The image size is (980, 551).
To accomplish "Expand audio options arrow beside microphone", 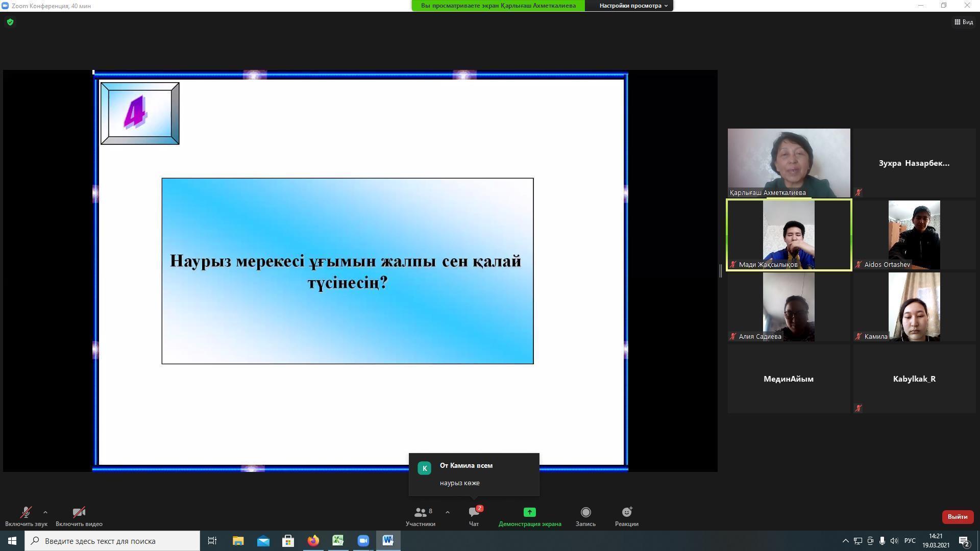I will pos(45,512).
